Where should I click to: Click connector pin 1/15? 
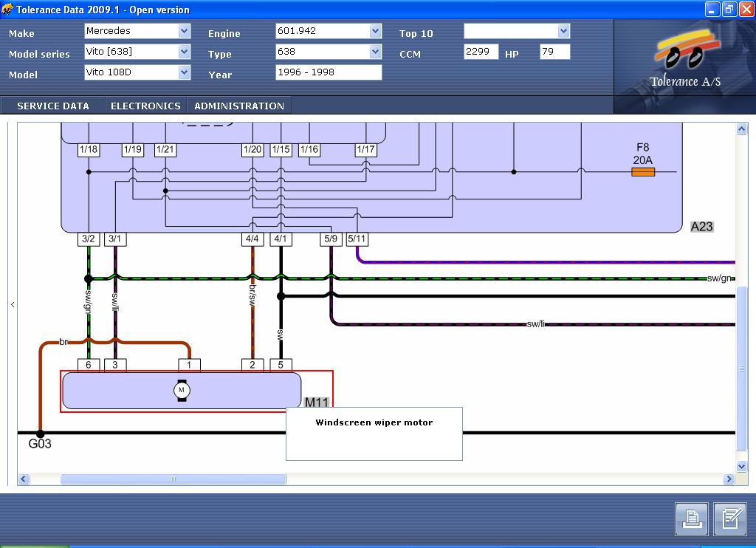pyautogui.click(x=281, y=149)
